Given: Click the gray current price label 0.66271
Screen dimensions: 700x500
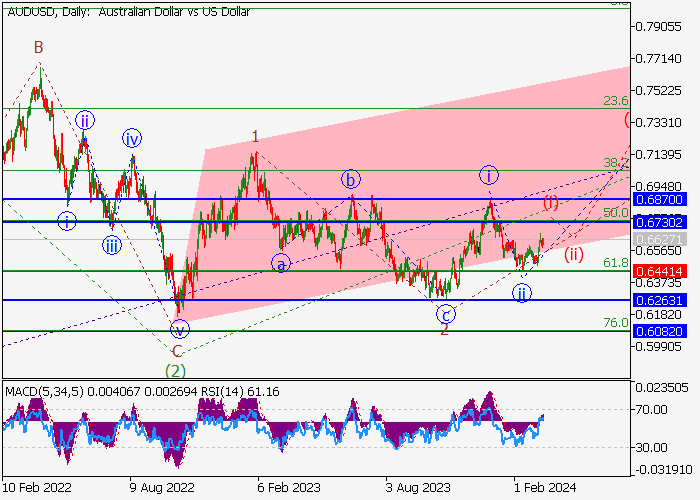Looking at the screenshot, I should [x=659, y=240].
